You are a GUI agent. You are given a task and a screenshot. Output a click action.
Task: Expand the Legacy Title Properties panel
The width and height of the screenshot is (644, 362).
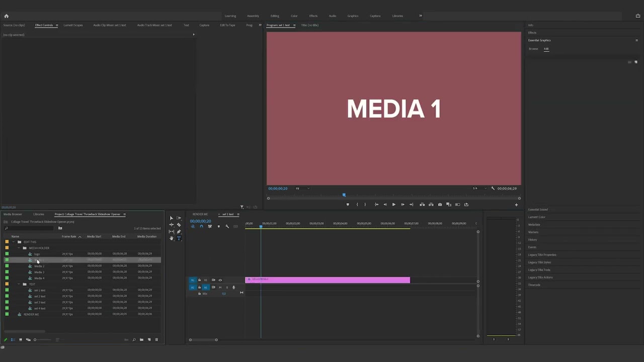point(542,255)
